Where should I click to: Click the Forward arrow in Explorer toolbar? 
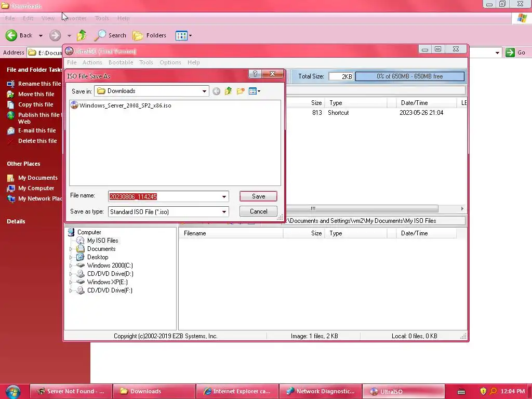[55, 35]
